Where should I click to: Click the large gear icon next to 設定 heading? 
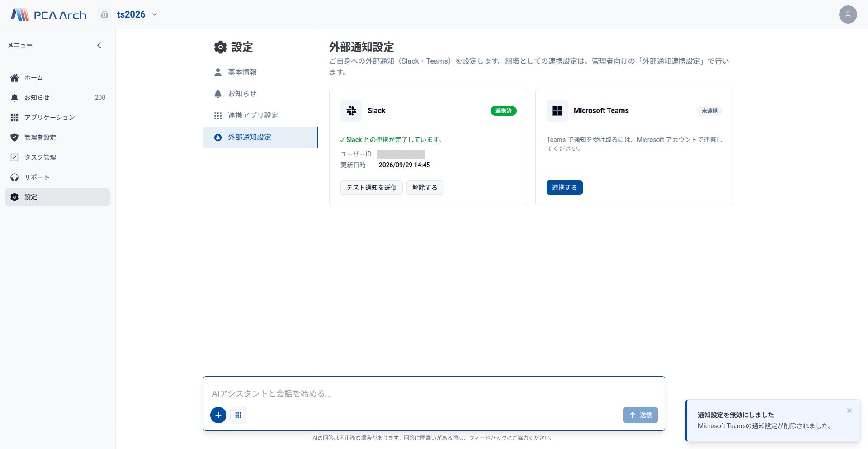coord(221,47)
